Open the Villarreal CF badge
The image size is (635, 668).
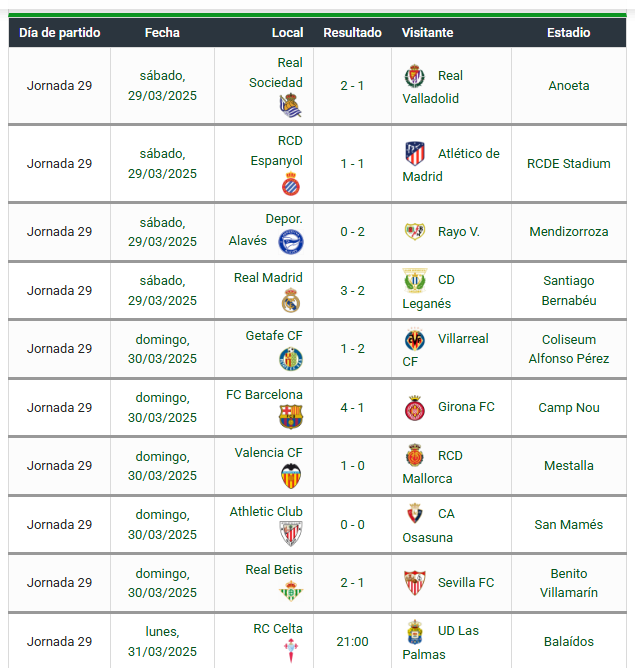click(x=414, y=339)
